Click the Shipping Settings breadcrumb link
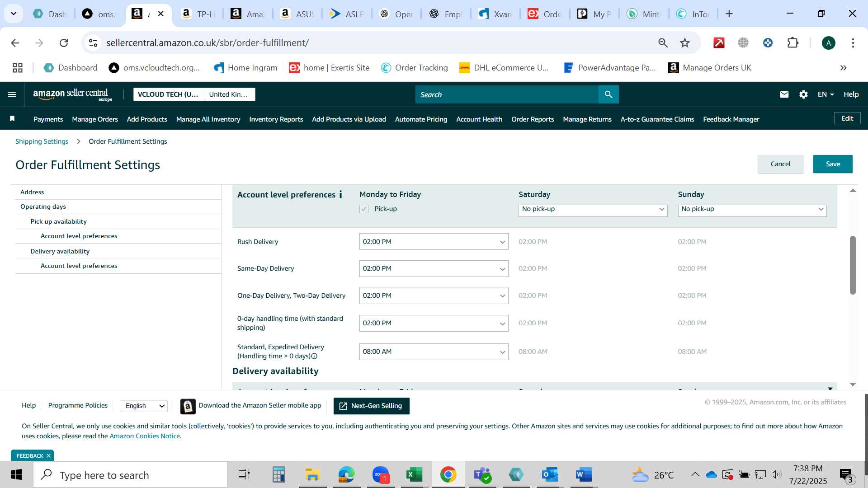Screen dimensions: 868x488 [42, 141]
